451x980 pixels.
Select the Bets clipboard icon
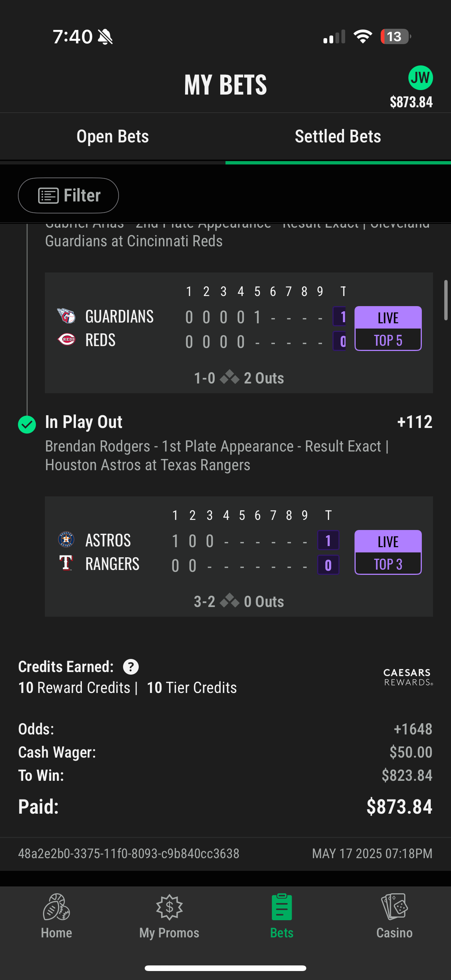[x=282, y=907]
